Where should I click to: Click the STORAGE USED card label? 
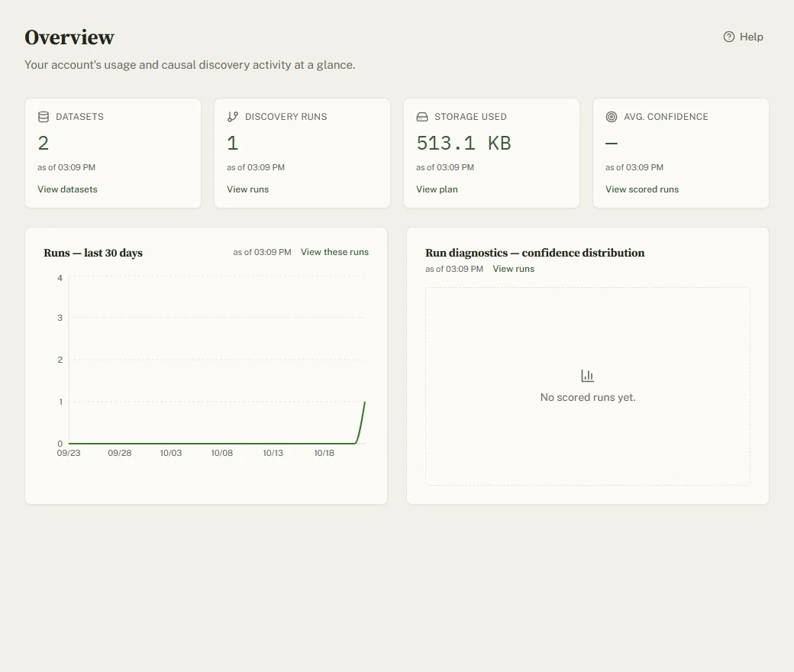click(x=470, y=117)
